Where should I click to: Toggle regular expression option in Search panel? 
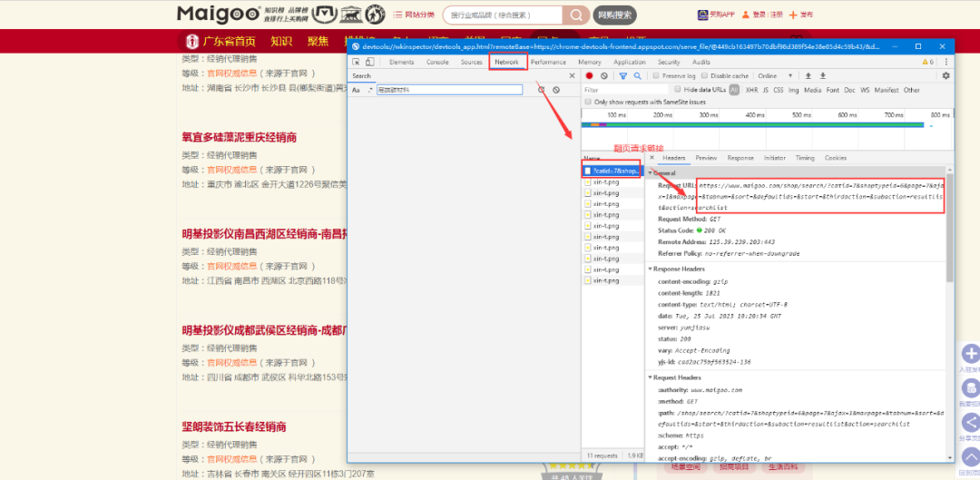click(370, 90)
